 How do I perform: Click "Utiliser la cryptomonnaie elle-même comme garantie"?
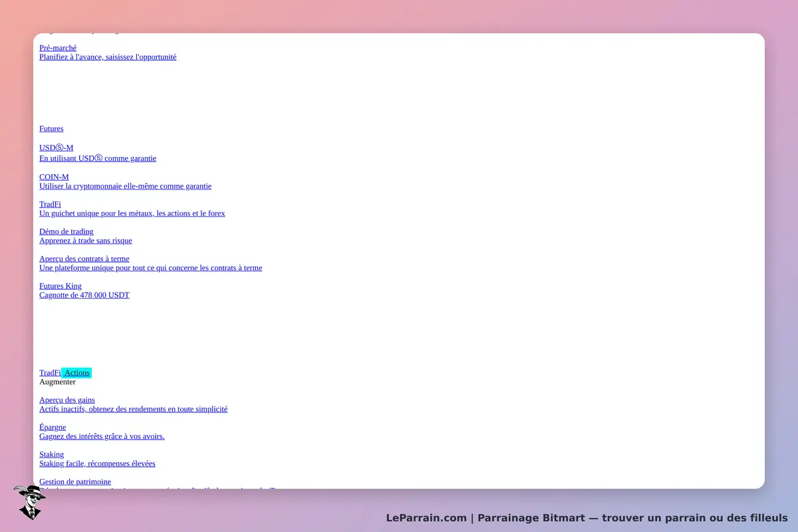[x=126, y=186]
